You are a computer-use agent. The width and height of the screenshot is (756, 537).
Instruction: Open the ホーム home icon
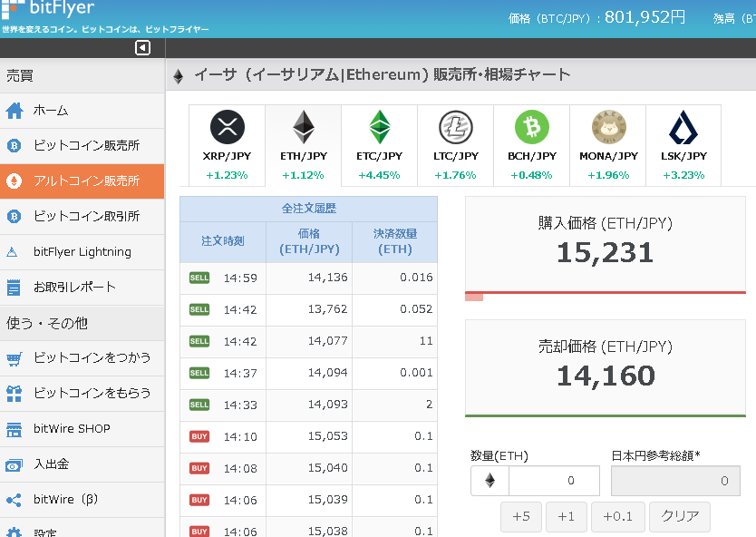tap(15, 111)
